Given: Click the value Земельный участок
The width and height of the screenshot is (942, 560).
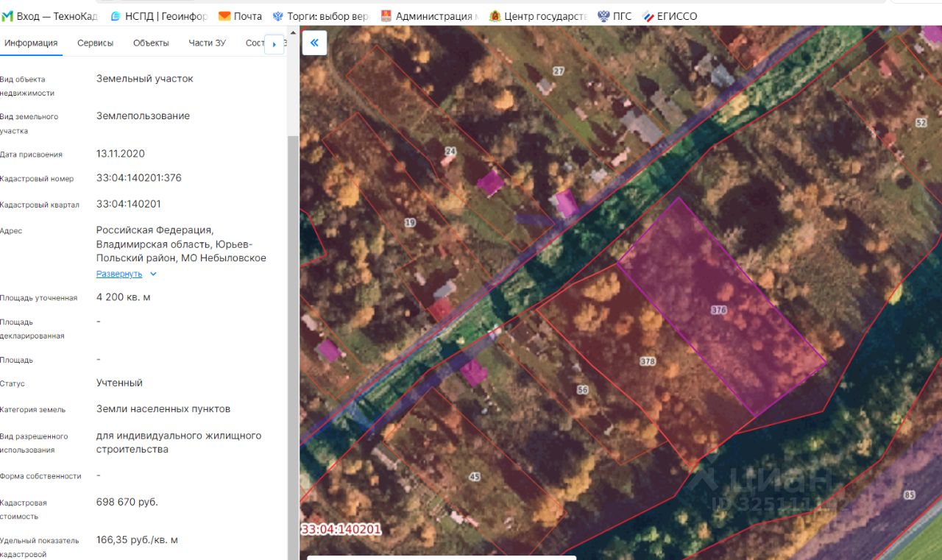Looking at the screenshot, I should (145, 78).
